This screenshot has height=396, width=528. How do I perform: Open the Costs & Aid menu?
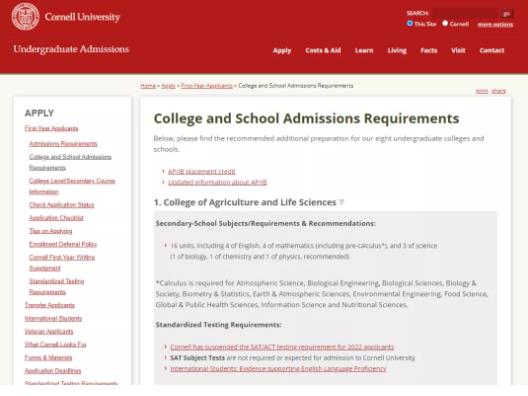pyautogui.click(x=323, y=51)
